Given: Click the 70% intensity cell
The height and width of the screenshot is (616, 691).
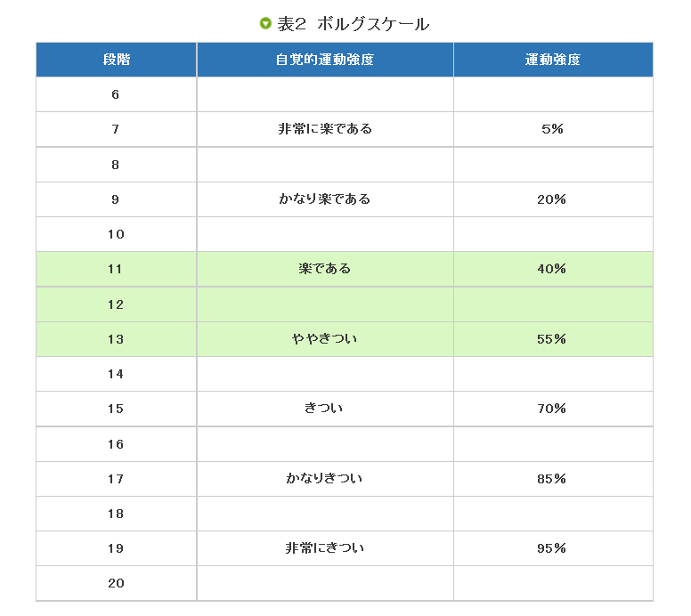Looking at the screenshot, I should coord(553,409).
